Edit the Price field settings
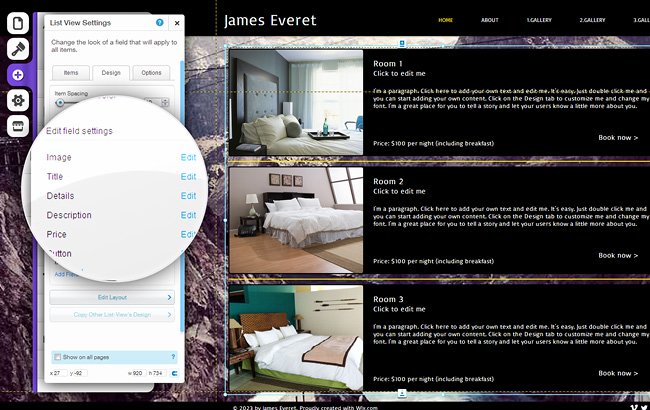Image resolution: width=650 pixels, height=410 pixels. coord(188,234)
